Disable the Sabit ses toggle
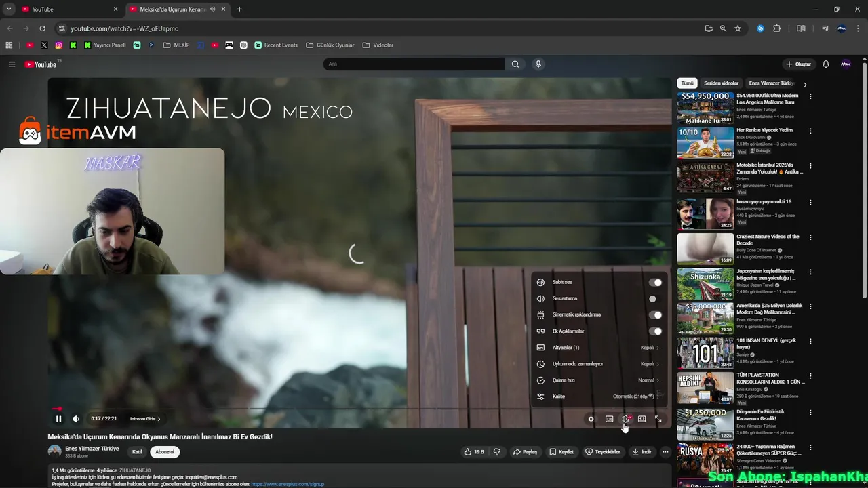 tap(655, 283)
